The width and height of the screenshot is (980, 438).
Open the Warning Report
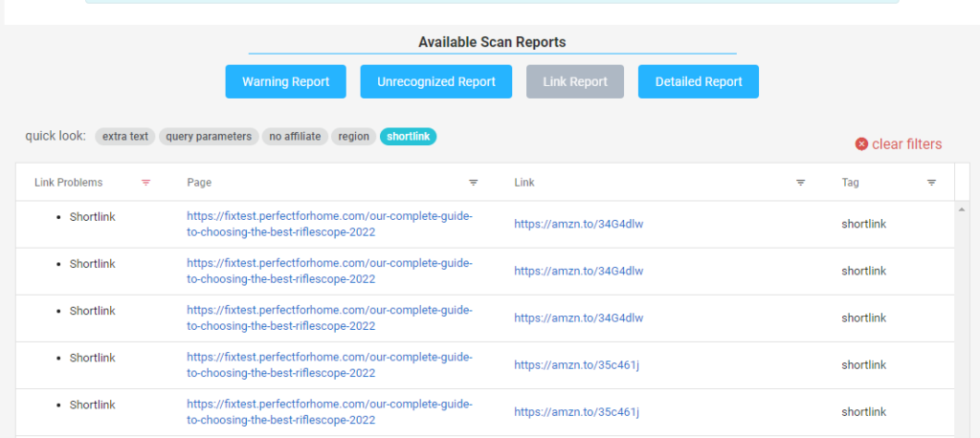(285, 82)
